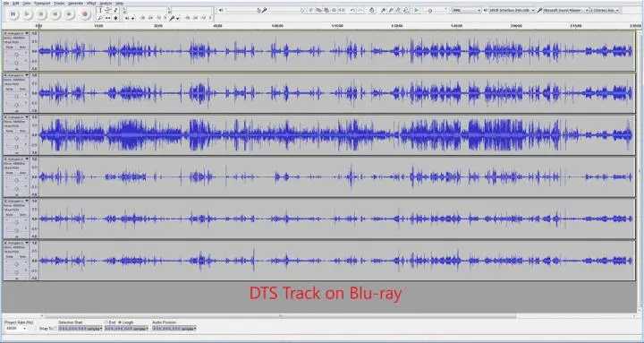Open the Project Rate dropdown
Viewport: 644px width, 343px height.
(15, 328)
